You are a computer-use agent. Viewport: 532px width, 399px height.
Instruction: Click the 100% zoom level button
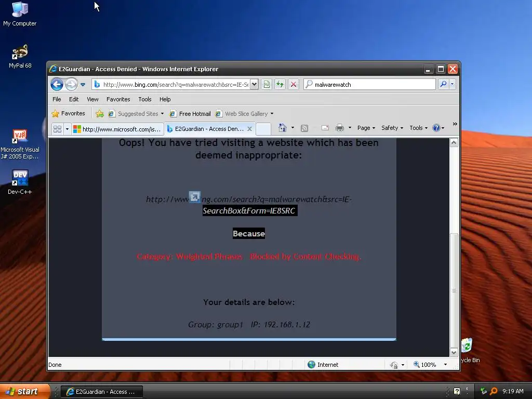pyautogui.click(x=425, y=365)
